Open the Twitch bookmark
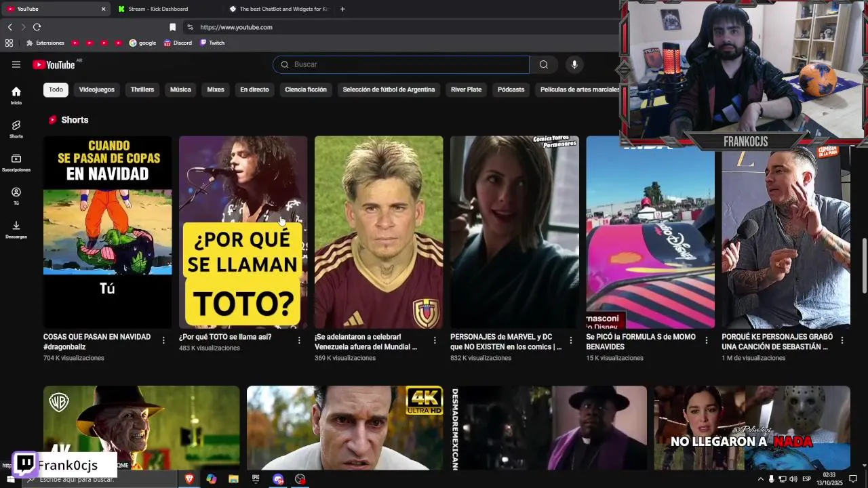868x488 pixels. click(x=212, y=43)
